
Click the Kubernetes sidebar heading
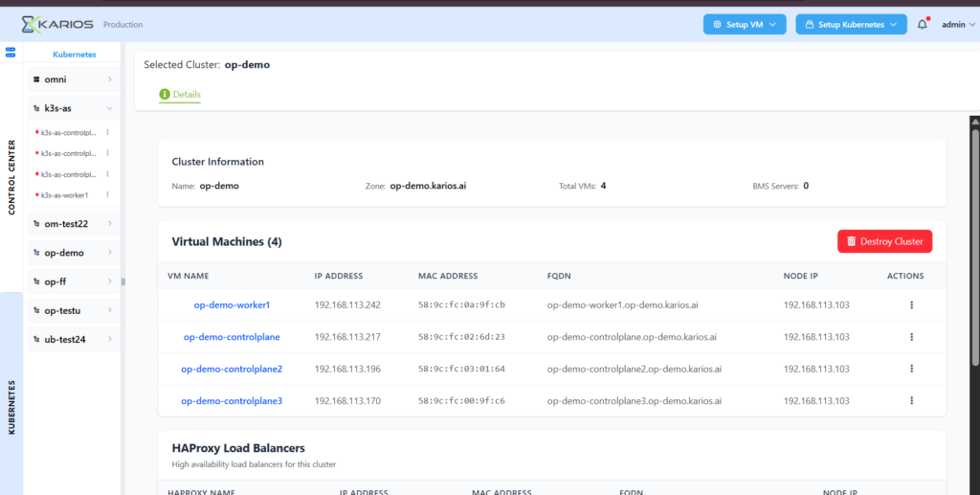(x=75, y=55)
